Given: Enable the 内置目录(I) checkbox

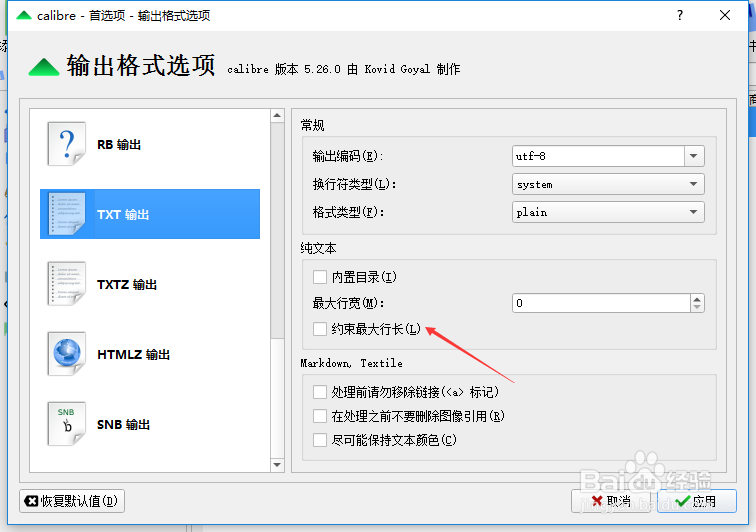Looking at the screenshot, I should point(320,277).
